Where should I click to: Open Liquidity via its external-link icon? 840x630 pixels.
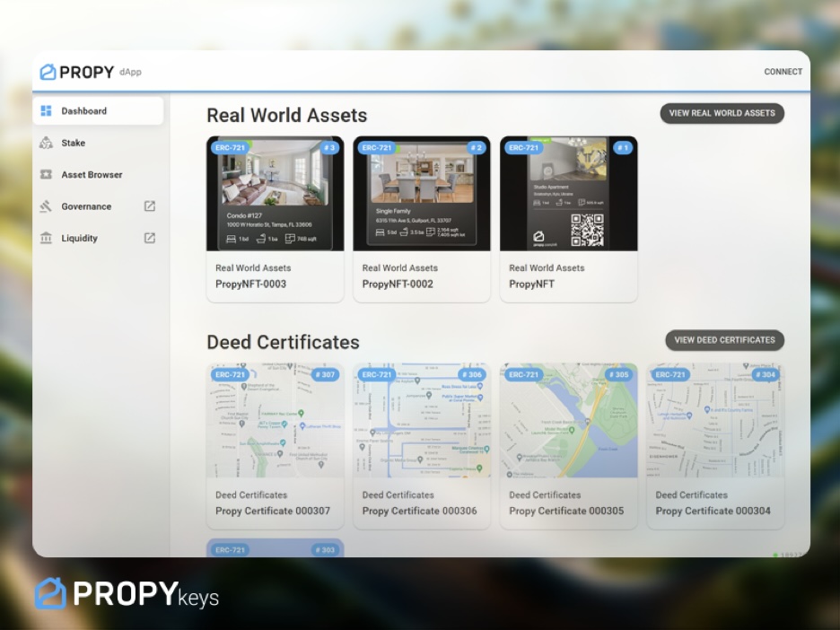151,239
